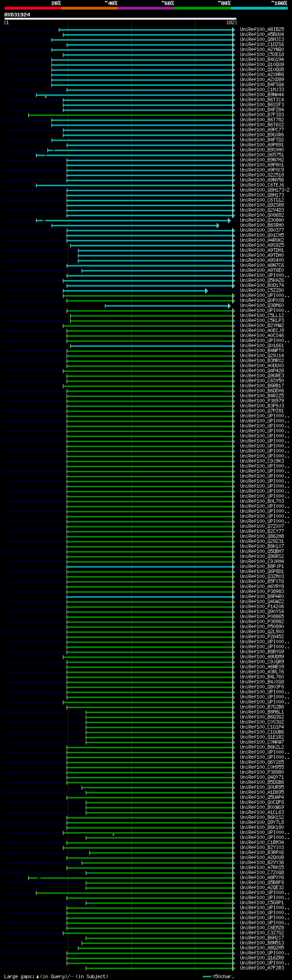The width and height of the screenshot is (292, 980).
Task: Click the cyan alignment bar of UniRef100_Q38M60
Action: click(168, 306)
